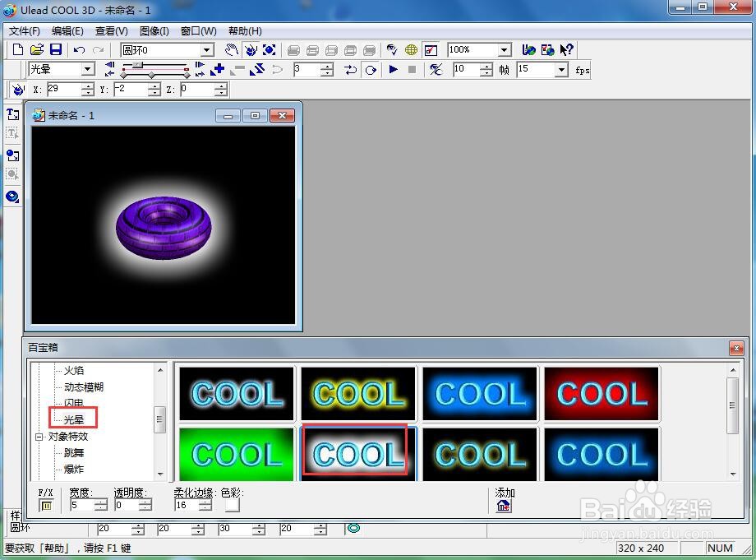
Task: Click the 色彩 color swatch
Action: (233, 505)
